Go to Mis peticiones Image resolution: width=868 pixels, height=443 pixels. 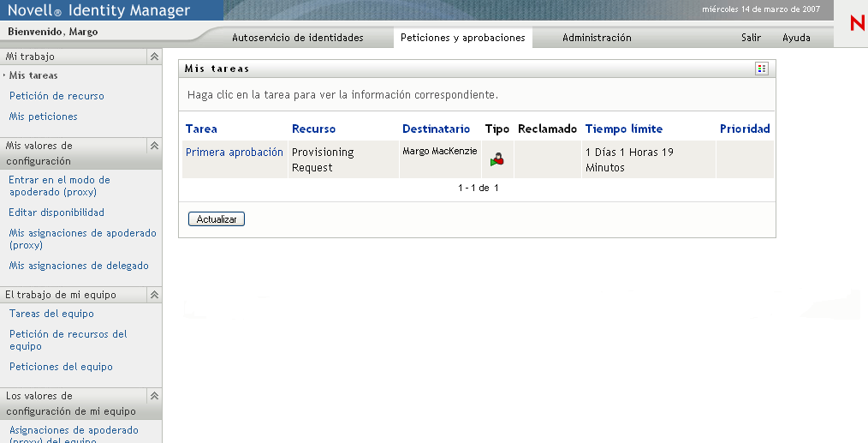[x=43, y=117]
